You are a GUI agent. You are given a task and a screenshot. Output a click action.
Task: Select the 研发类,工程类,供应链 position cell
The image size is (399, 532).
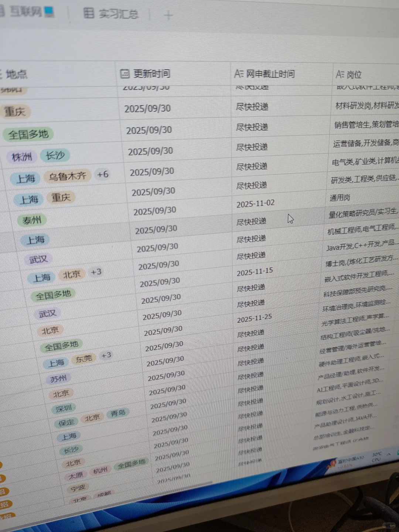point(364,180)
